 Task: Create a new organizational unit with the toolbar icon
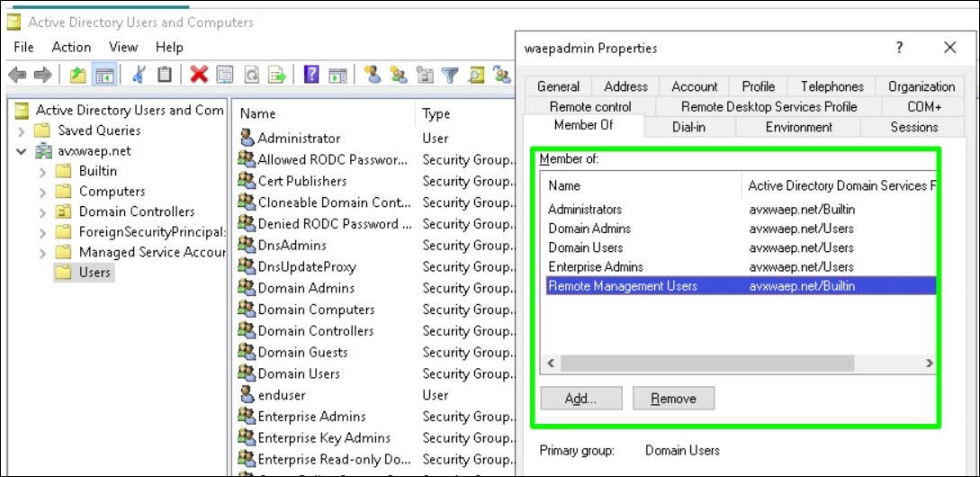coord(425,75)
